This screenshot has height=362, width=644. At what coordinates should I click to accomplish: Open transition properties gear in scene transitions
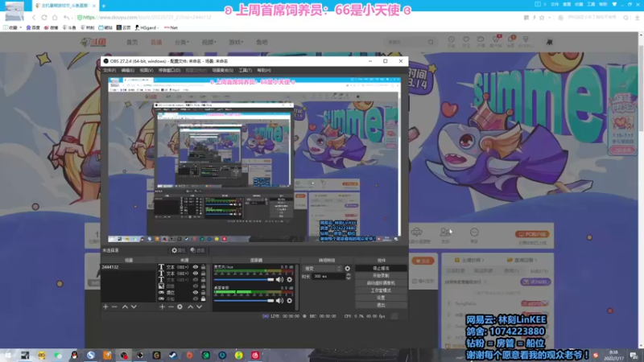click(x=348, y=269)
